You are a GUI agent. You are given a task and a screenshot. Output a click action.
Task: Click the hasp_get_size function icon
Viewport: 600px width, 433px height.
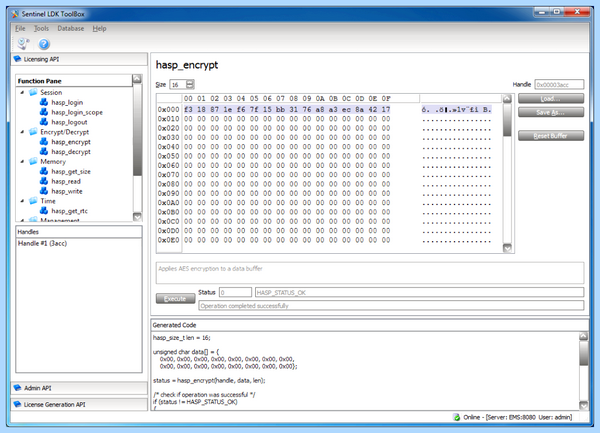[44, 171]
